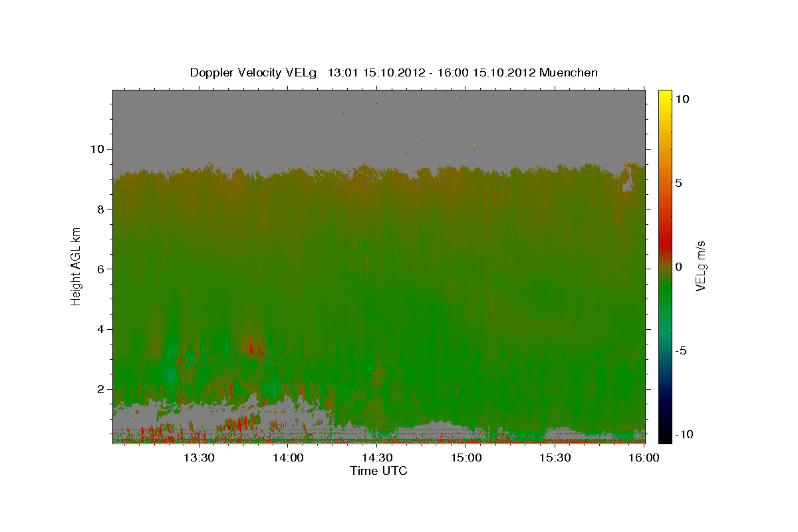Click the 13:30 time tick label
Viewport: 798px width, 532px height.
click(x=199, y=458)
